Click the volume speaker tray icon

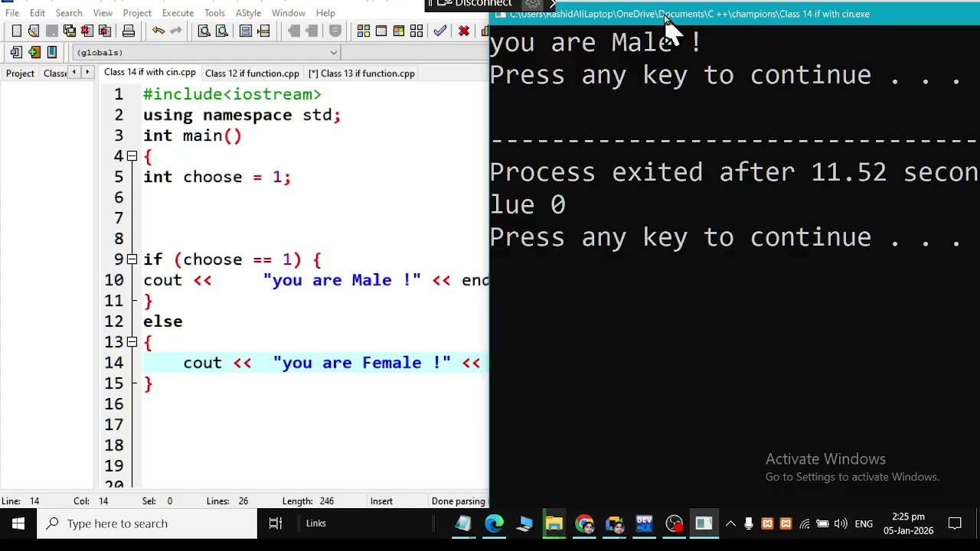click(841, 524)
